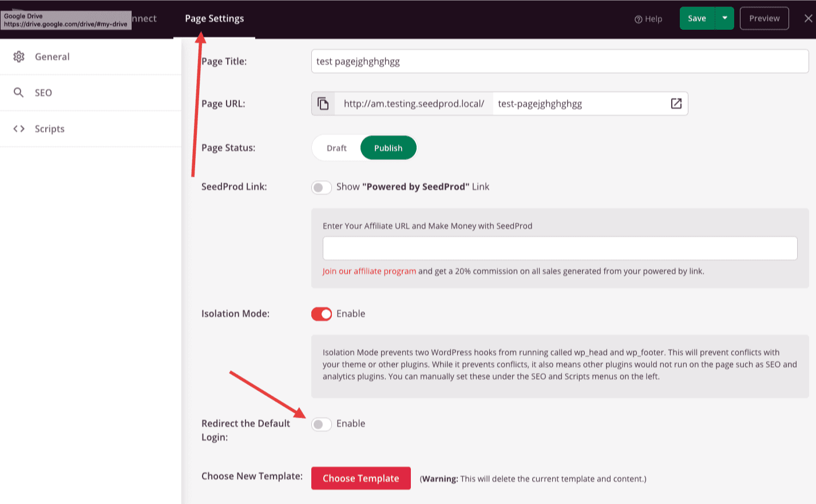Image resolution: width=816 pixels, height=504 pixels.
Task: Click the copy Page URL icon
Action: (x=323, y=104)
